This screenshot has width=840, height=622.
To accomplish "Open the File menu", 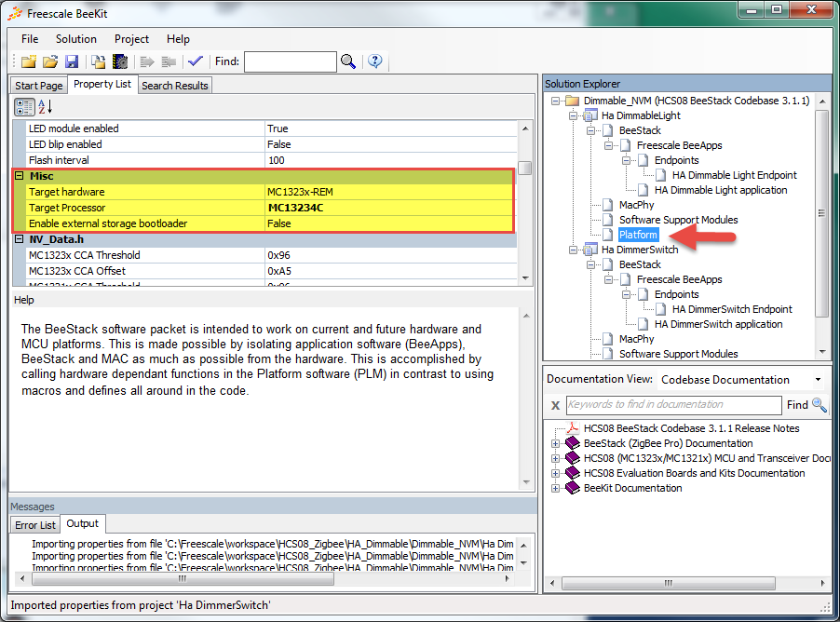I will (30, 39).
